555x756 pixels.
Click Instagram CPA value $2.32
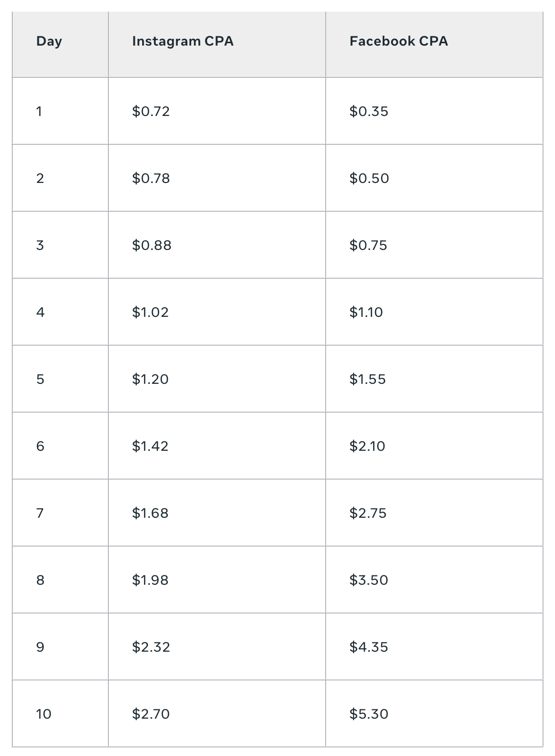click(151, 647)
